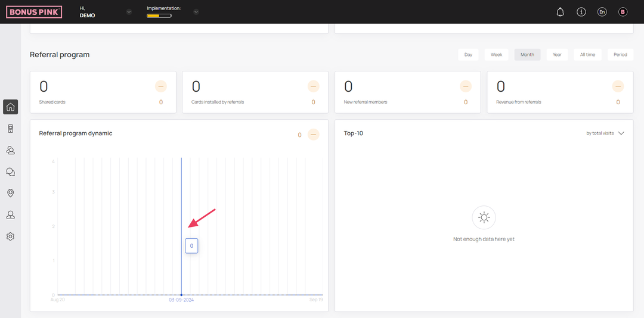
Task: Click the sun icon in Top-10 panel
Action: click(x=484, y=217)
